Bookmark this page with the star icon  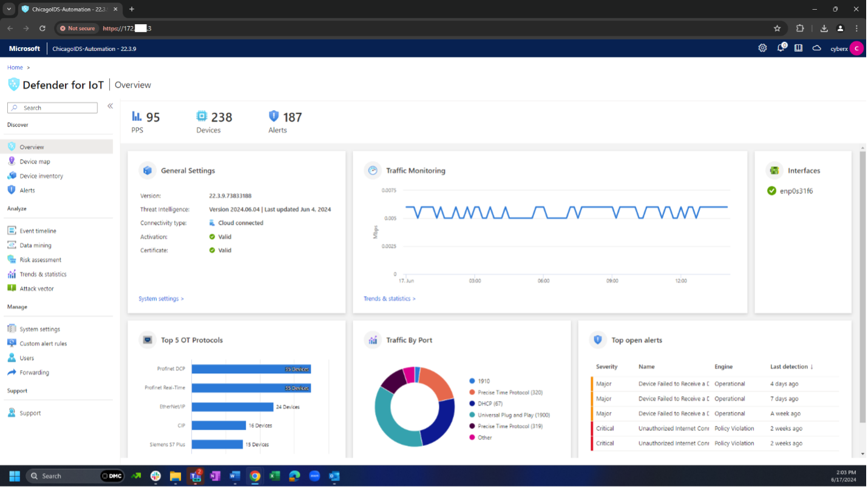coord(777,29)
